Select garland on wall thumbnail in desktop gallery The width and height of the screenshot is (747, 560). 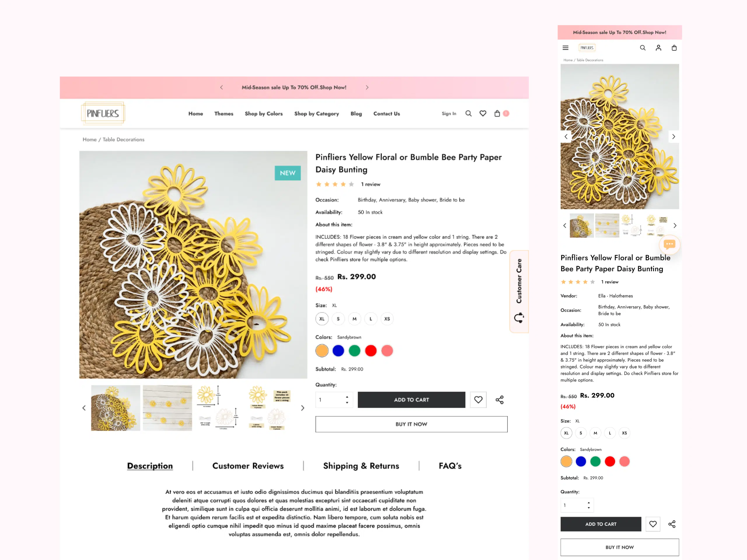(x=167, y=408)
